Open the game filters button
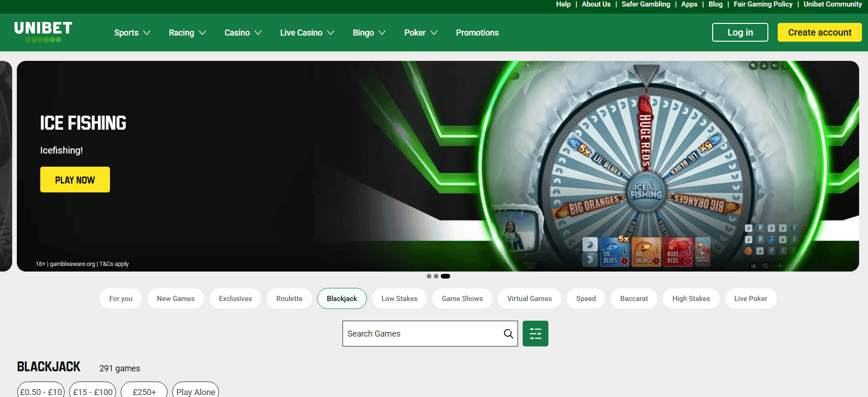 (x=535, y=334)
